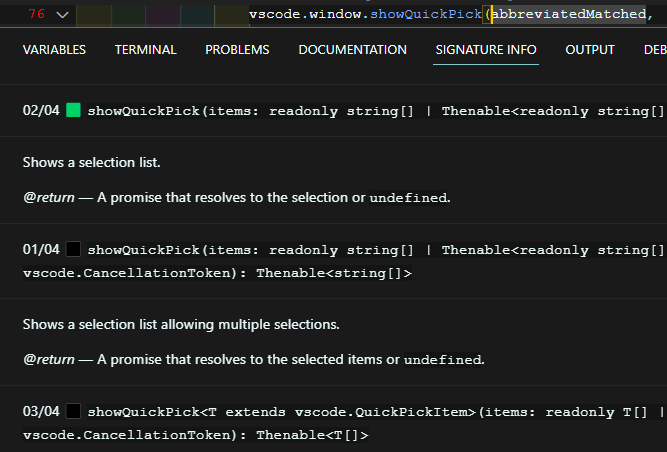Switch to the TERMINAL tab
The width and height of the screenshot is (667, 452).
coord(145,50)
